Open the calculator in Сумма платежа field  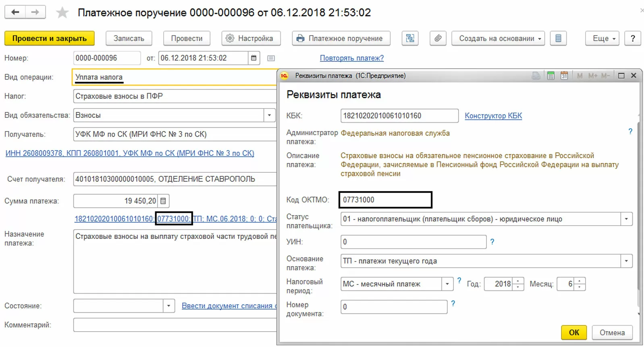[163, 201]
